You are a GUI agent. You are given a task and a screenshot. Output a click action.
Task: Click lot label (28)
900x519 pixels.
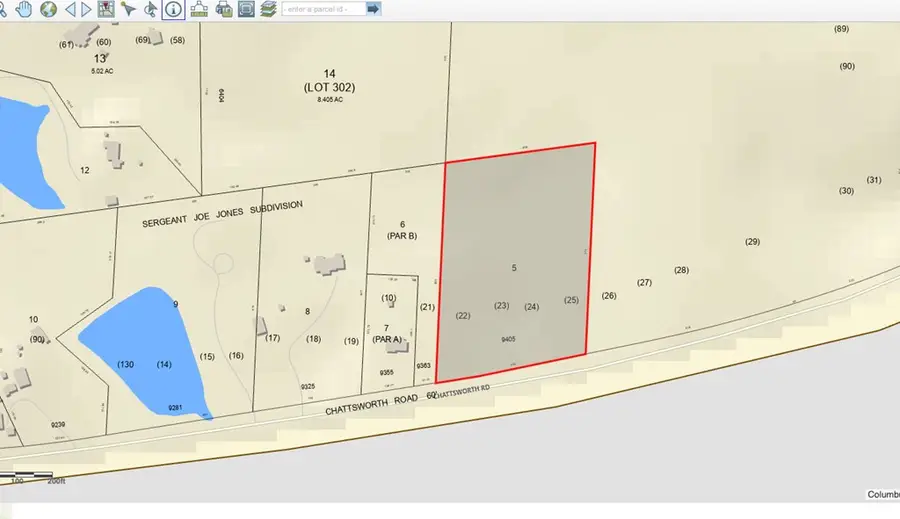point(681,270)
